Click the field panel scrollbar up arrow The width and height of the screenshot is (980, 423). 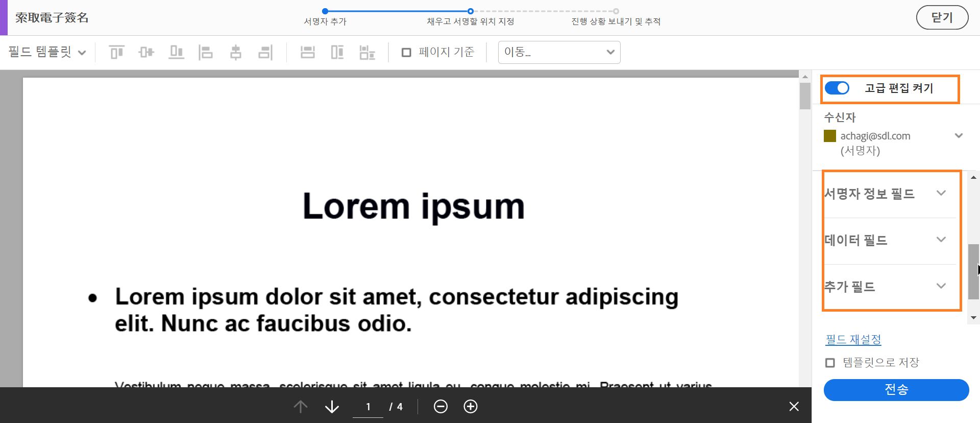[x=973, y=178]
